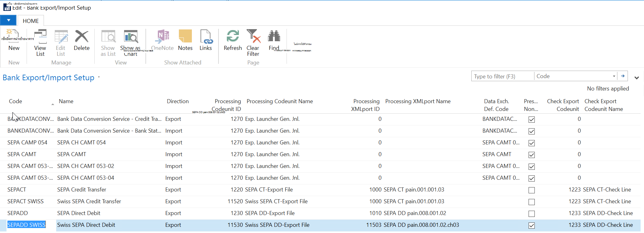Expand the filter pane chevron
This screenshot has height=233, width=644.
637,78
